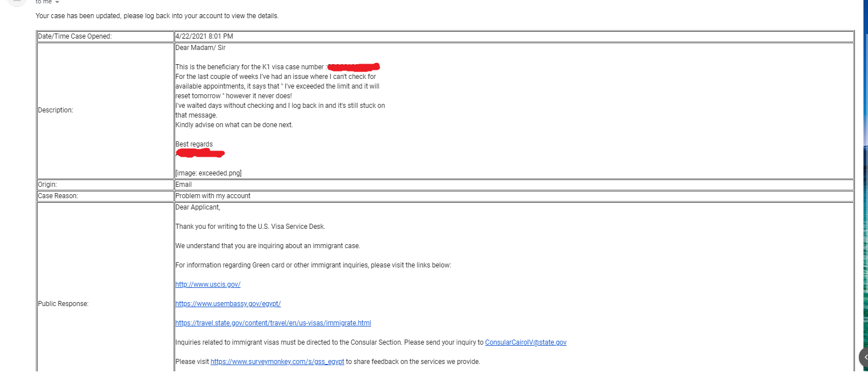This screenshot has height=385, width=868.
Task: Expand the "to me" recipient details arrow
Action: [x=57, y=2]
